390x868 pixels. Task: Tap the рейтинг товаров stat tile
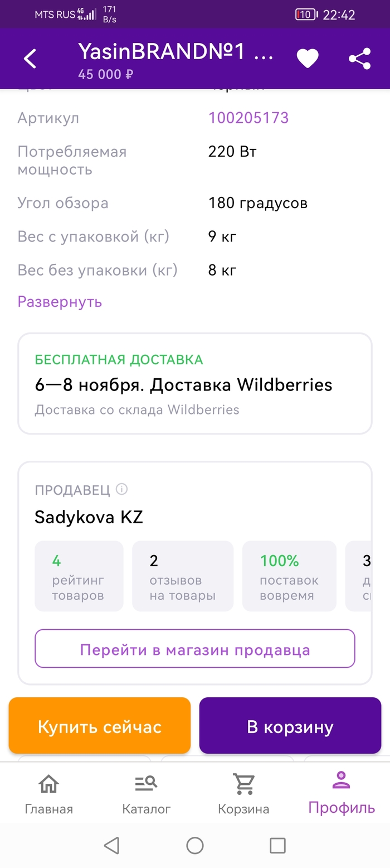coord(79,576)
